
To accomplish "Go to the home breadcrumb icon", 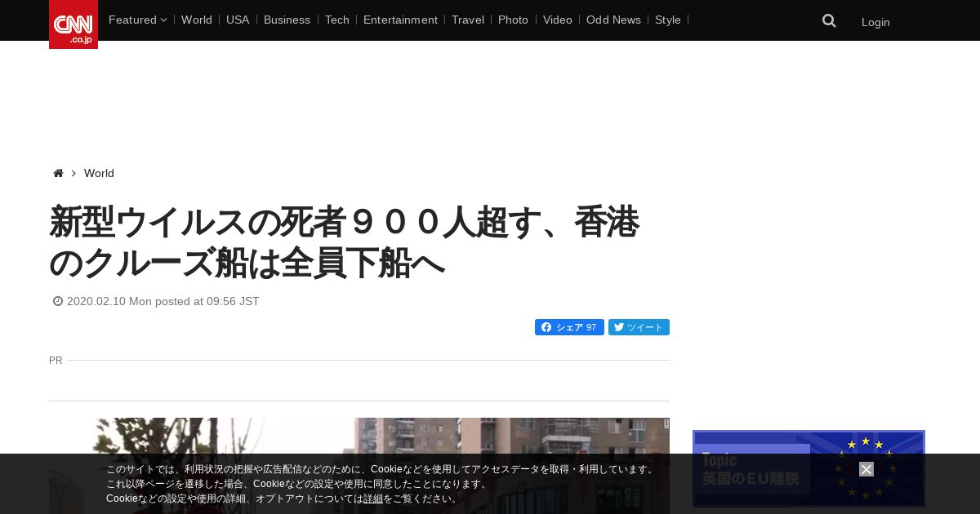I will click(58, 173).
